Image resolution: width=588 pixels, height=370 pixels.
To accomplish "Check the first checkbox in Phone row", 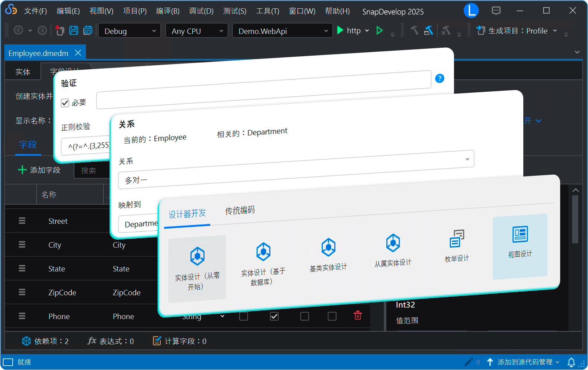I will click(x=244, y=316).
